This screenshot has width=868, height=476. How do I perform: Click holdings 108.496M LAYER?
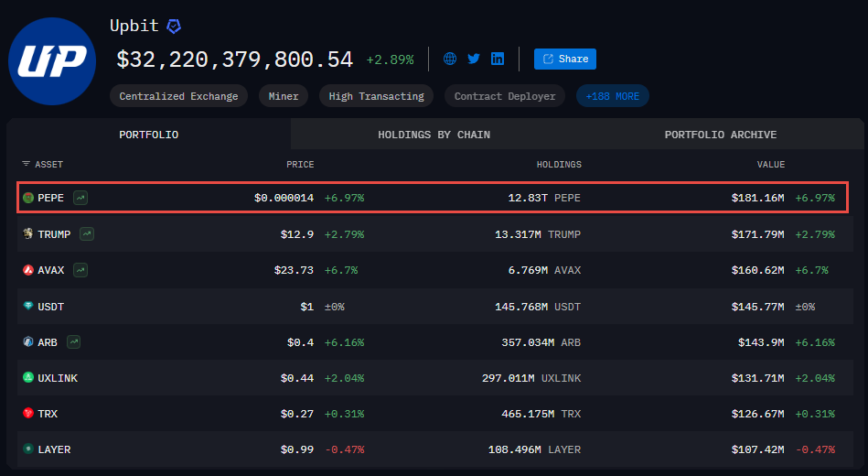(x=534, y=449)
